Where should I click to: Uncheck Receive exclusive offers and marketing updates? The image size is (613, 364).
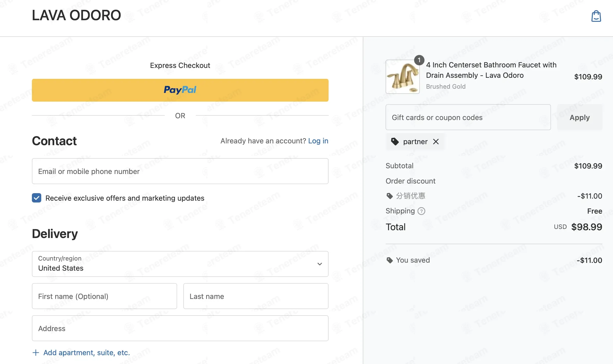point(37,198)
